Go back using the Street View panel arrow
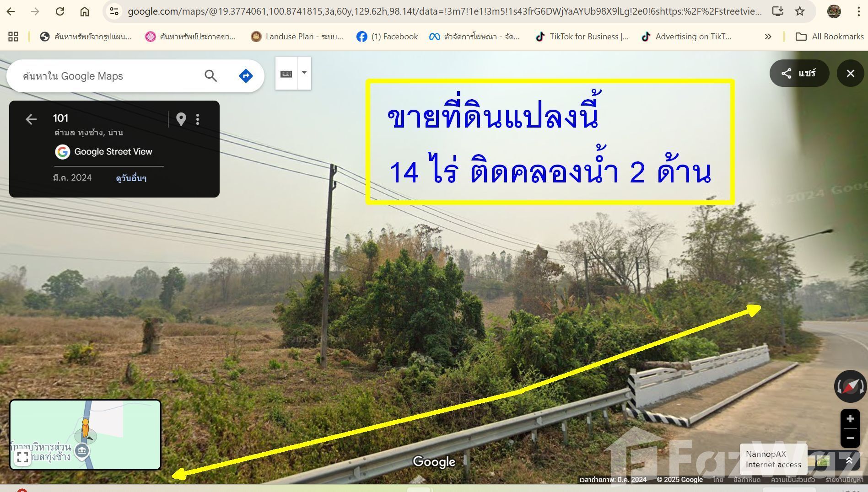 coord(31,120)
